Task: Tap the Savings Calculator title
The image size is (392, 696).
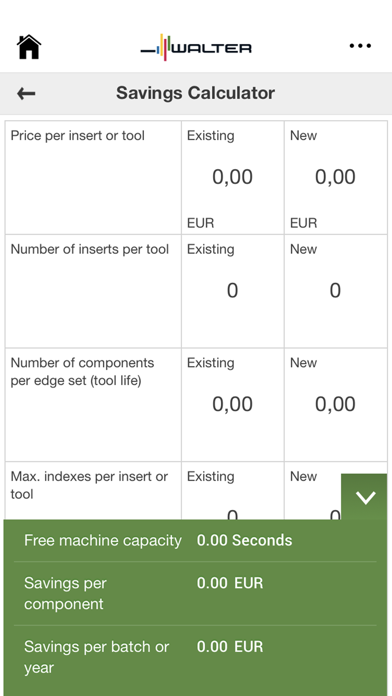Action: click(195, 93)
